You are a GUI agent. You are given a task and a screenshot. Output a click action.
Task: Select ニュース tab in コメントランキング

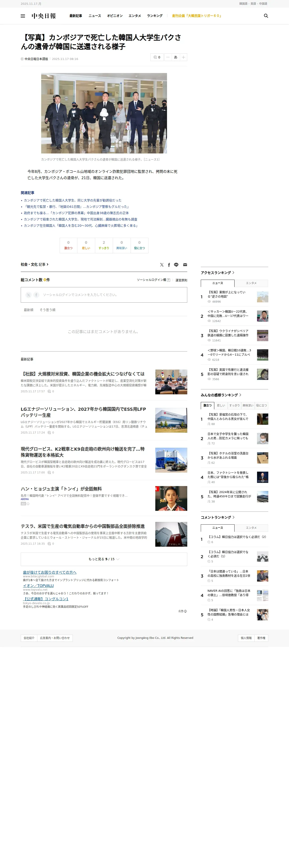point(218,528)
